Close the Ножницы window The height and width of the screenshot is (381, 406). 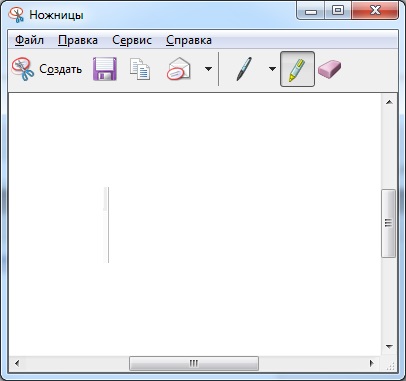point(375,11)
